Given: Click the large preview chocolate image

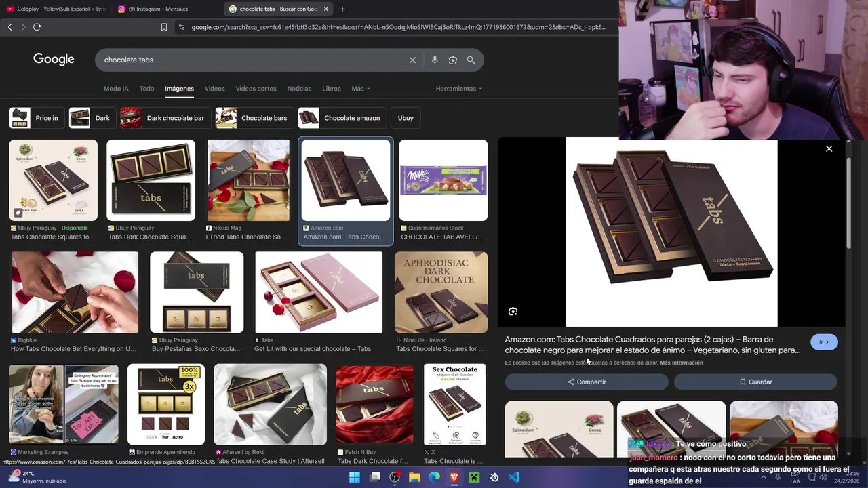Looking at the screenshot, I should pyautogui.click(x=671, y=232).
